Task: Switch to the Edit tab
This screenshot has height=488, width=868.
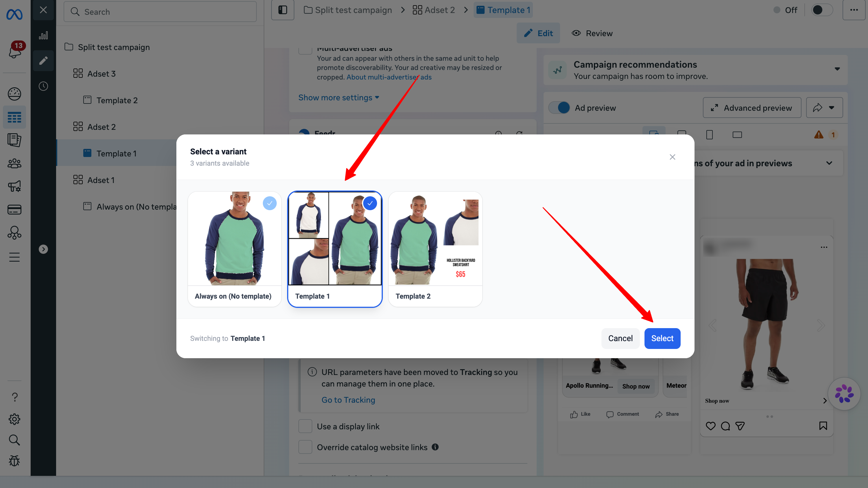Action: 538,33
